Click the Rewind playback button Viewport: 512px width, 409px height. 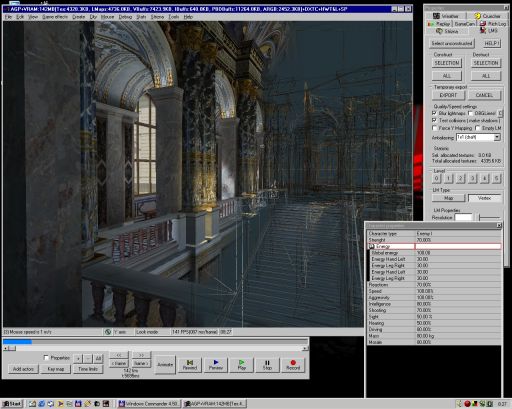pyautogui.click(x=190, y=365)
